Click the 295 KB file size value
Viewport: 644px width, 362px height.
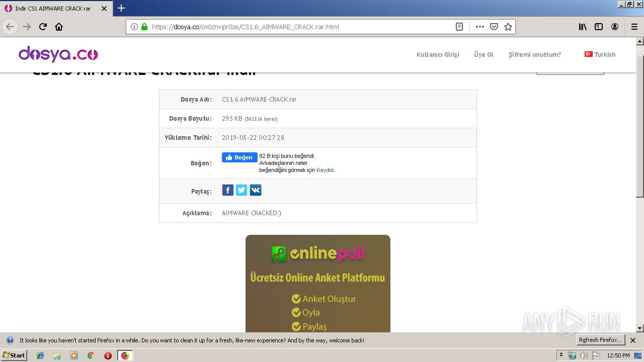(232, 119)
